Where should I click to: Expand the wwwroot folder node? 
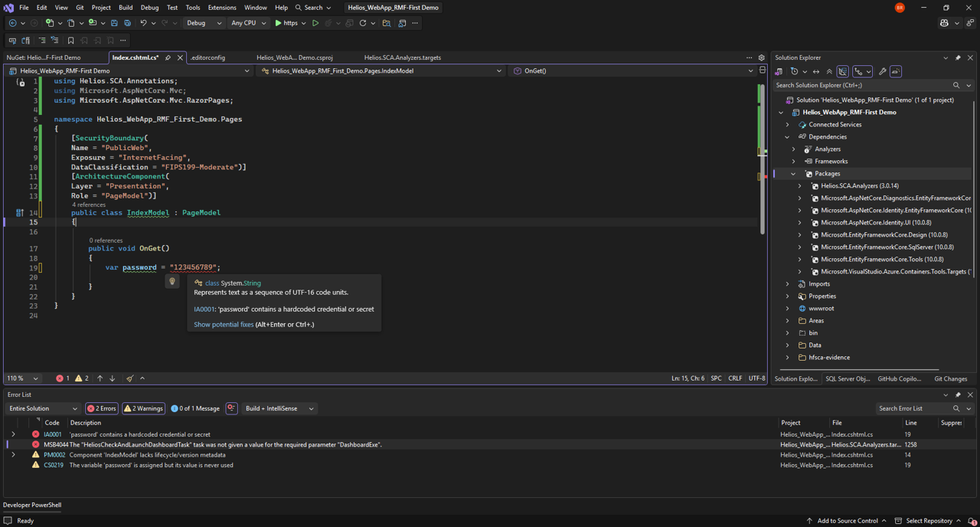coord(787,309)
